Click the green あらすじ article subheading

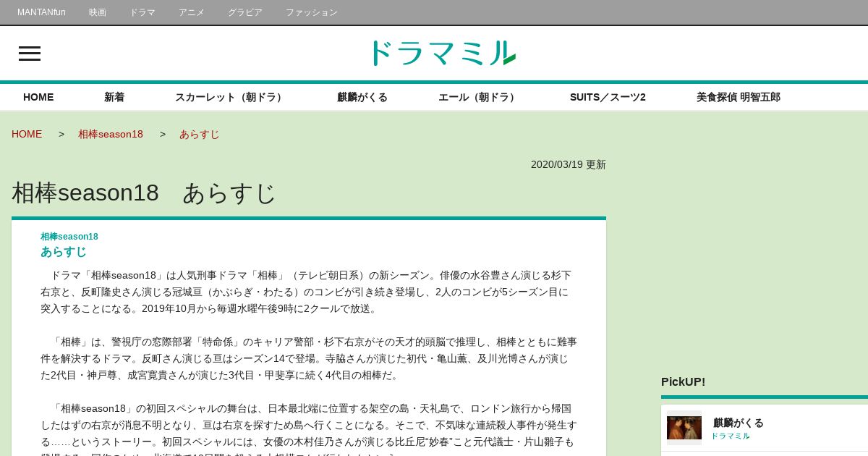(x=64, y=252)
